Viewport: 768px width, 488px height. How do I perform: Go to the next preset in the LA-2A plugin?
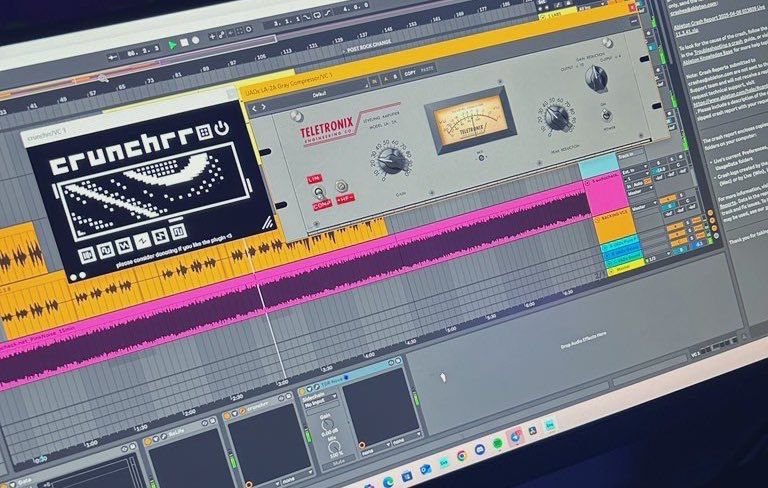click(x=264, y=107)
